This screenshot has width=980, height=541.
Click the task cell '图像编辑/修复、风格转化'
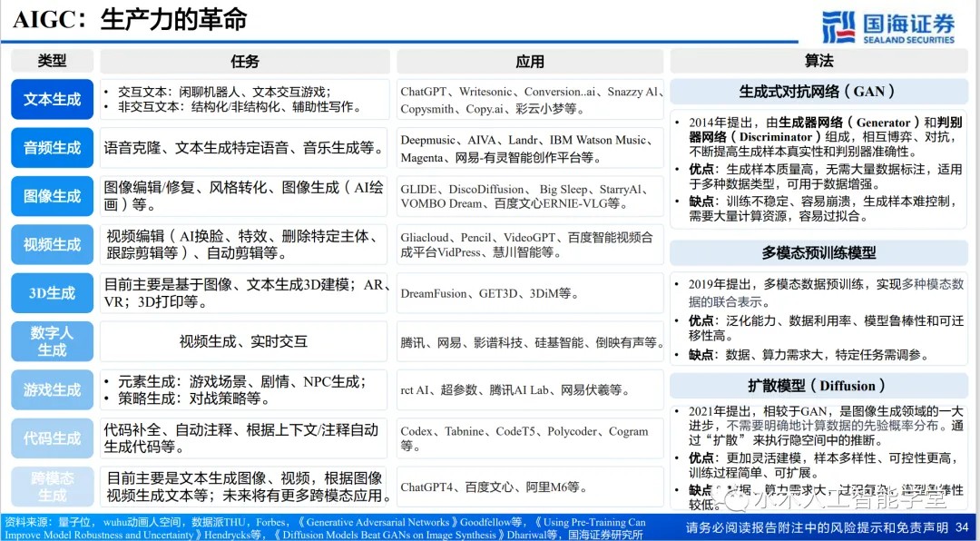(x=244, y=196)
